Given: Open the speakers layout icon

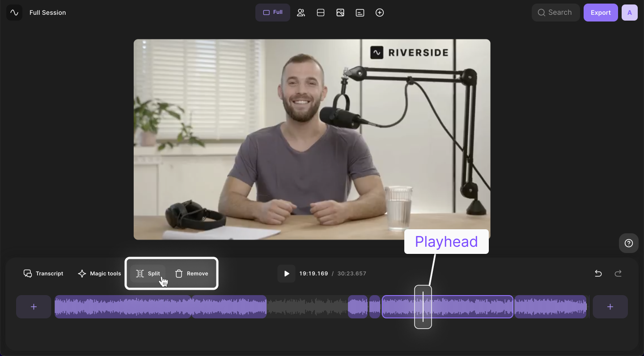Looking at the screenshot, I should click(x=301, y=13).
